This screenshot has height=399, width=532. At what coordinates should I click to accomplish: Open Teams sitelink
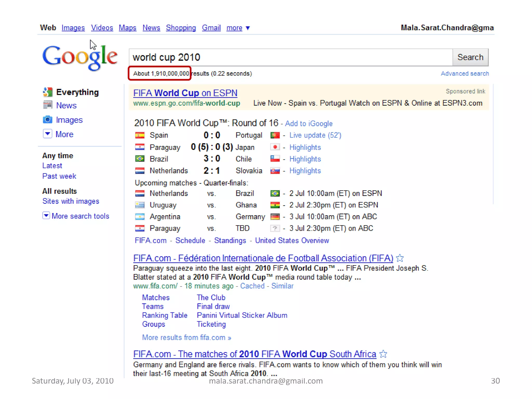coord(153,307)
